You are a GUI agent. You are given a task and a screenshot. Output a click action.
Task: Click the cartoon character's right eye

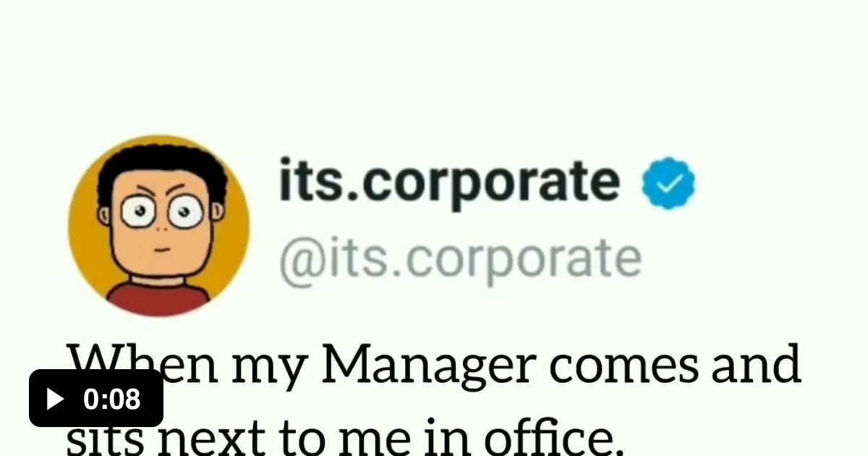(x=185, y=212)
